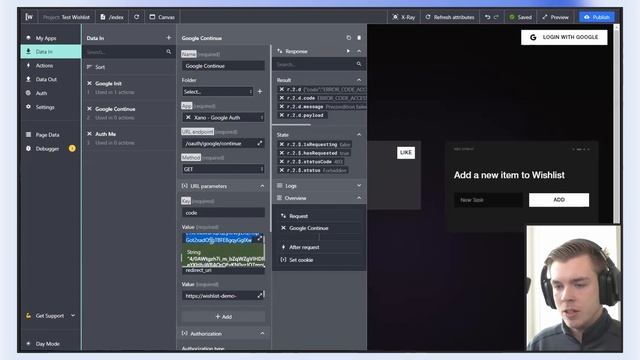
Task: Select Google Init data source
Action: pos(129,87)
